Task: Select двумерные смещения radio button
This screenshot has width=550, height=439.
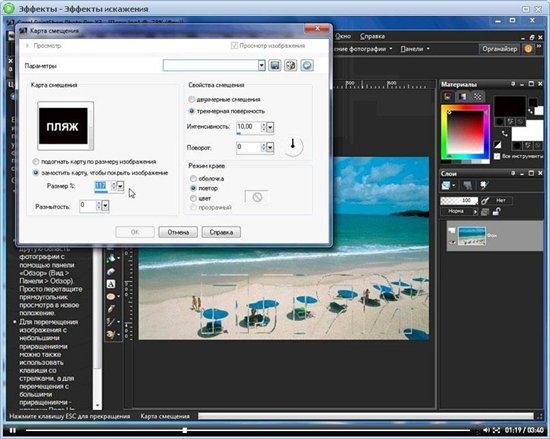Action: [192, 100]
